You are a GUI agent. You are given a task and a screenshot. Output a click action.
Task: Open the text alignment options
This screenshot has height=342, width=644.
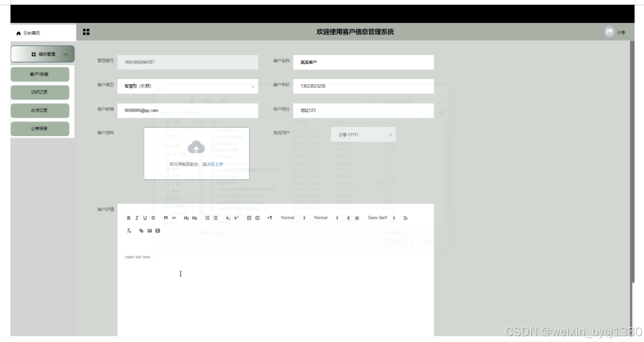click(405, 218)
